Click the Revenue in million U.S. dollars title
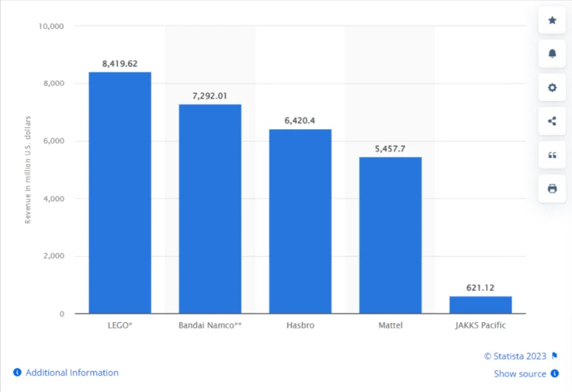This screenshot has width=572, height=392. [x=28, y=170]
